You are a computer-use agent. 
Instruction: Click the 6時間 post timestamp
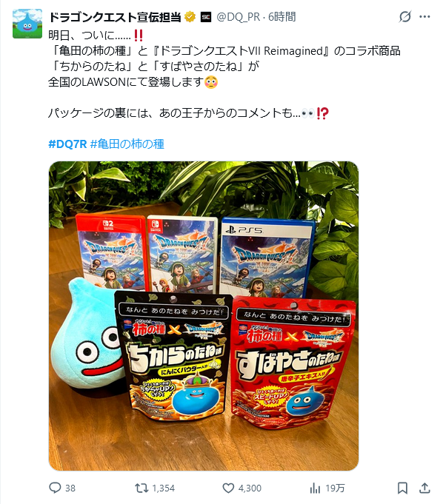(x=282, y=17)
